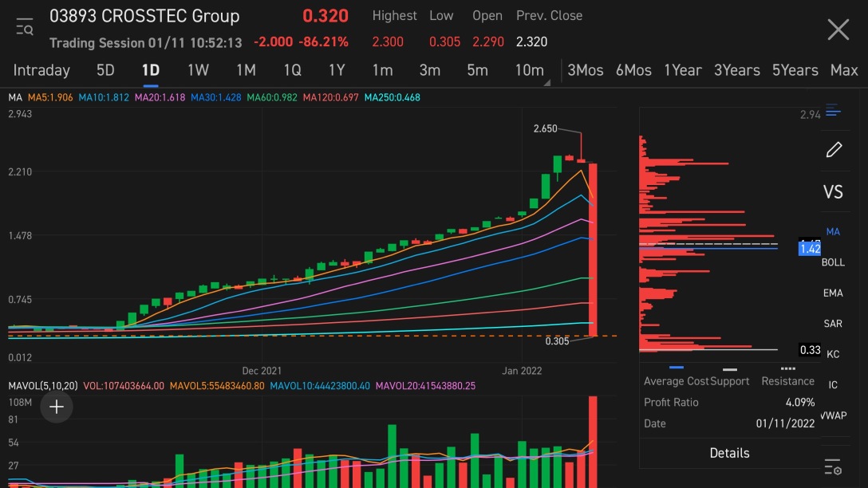Screen dimensions: 868x488
Task: Switch to the 3m minute chart
Action: pyautogui.click(x=429, y=70)
